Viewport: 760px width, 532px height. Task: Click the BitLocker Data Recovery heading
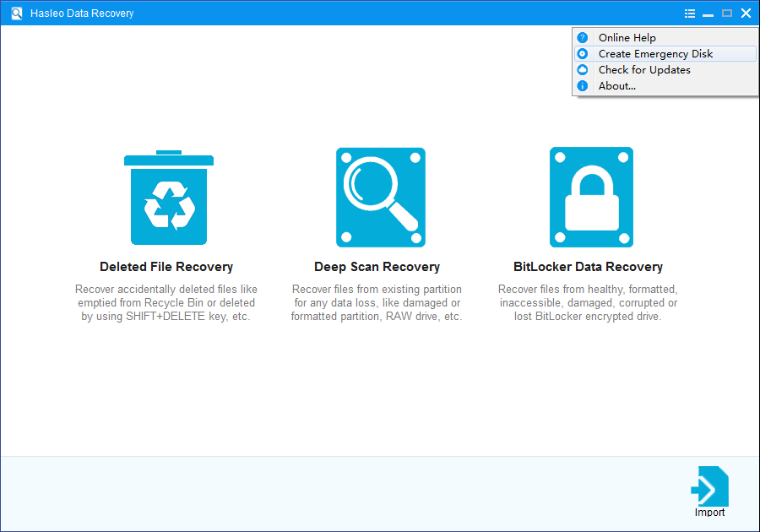[x=588, y=267]
